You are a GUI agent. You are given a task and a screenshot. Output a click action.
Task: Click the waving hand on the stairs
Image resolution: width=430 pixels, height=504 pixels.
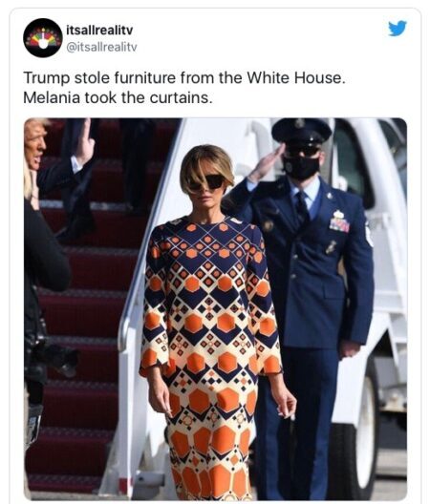pyautogui.click(x=84, y=141)
